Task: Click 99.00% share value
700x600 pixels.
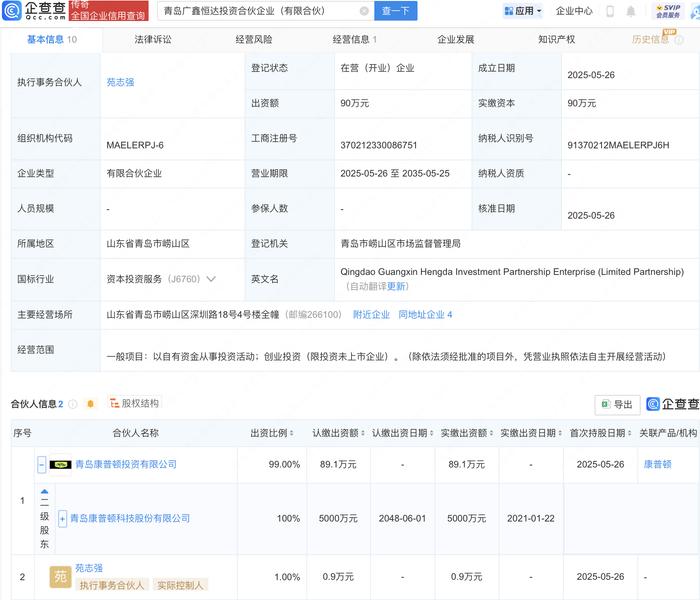Action: pos(284,464)
